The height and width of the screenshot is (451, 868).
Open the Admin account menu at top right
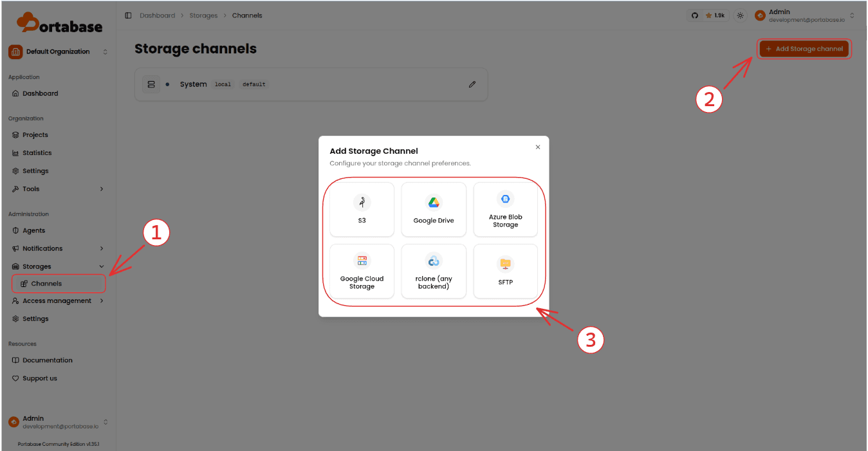tap(805, 15)
